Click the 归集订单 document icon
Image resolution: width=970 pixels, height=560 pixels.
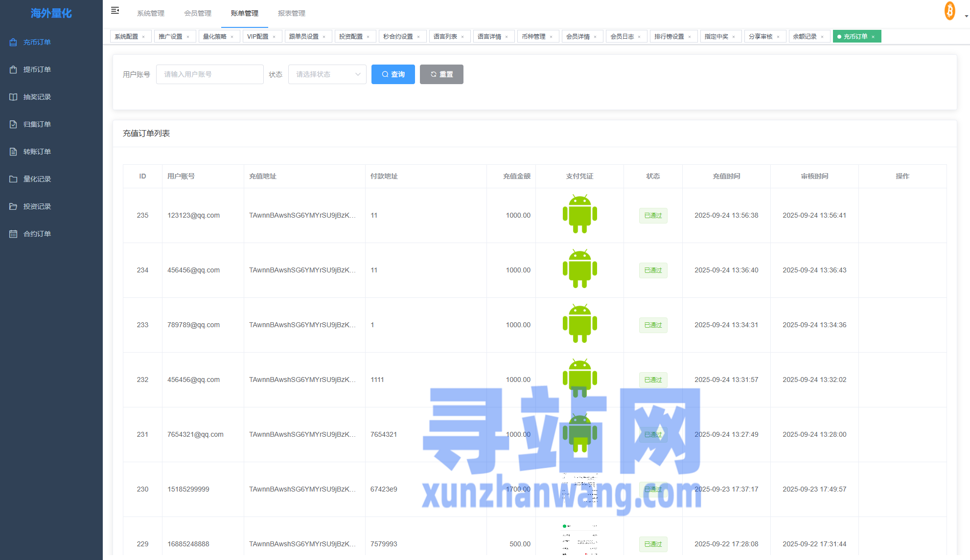click(13, 124)
